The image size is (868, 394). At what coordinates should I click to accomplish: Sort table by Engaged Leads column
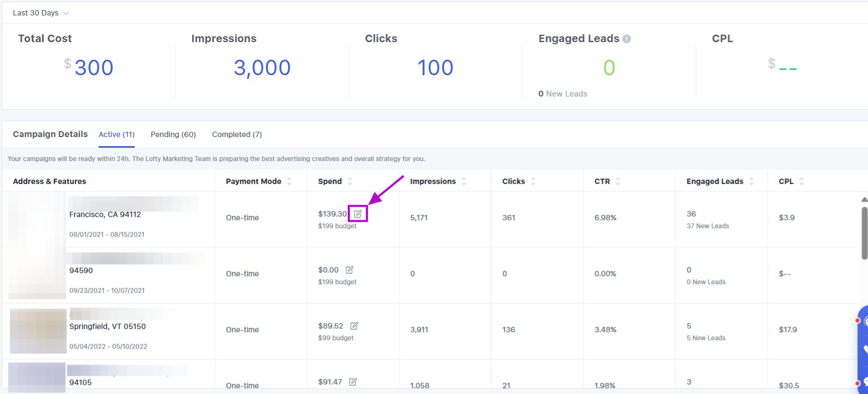[751, 181]
